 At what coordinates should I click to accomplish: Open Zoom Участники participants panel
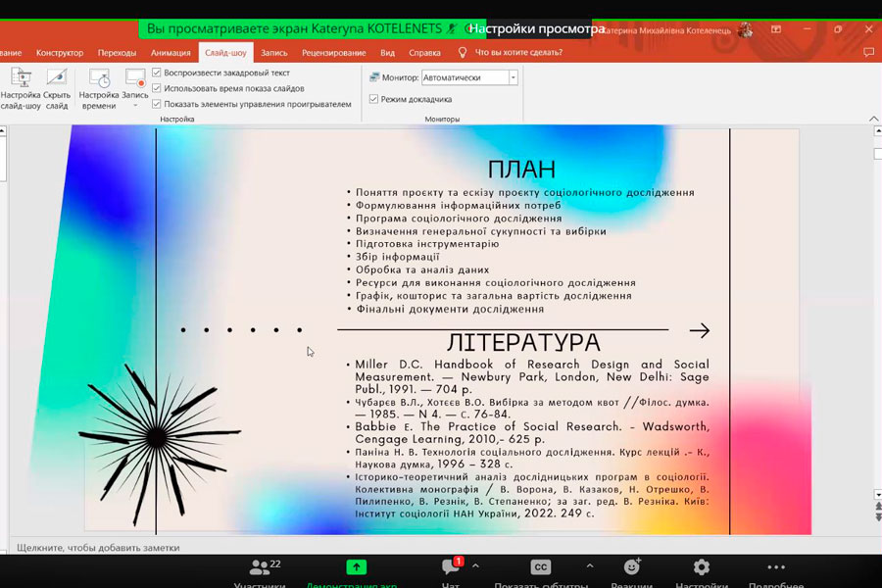(x=260, y=572)
